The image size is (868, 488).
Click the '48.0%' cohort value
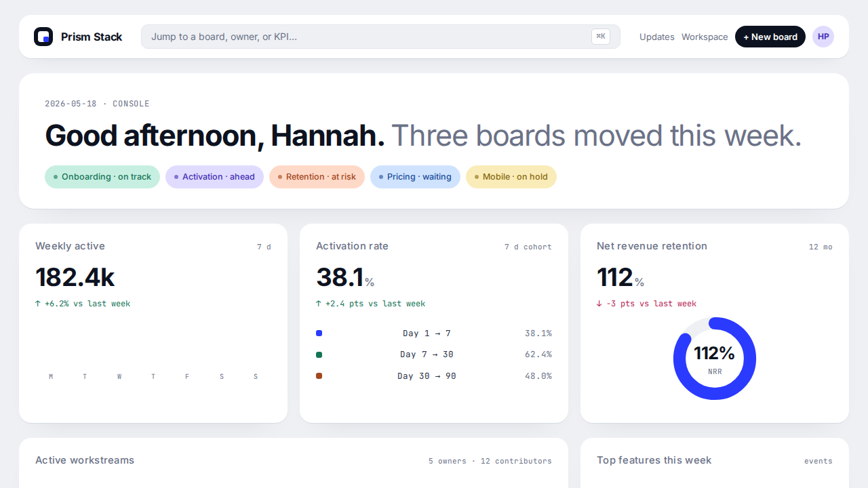click(x=538, y=375)
